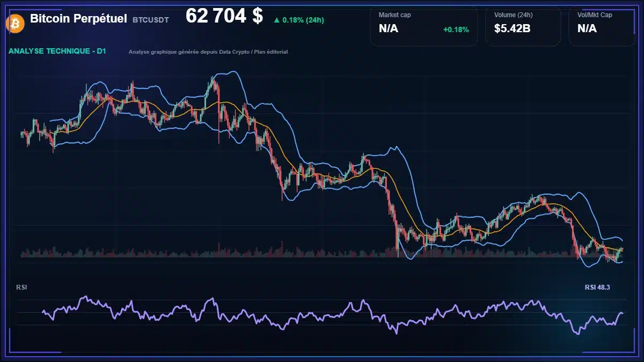The height and width of the screenshot is (362, 644).
Task: Click the 0.18% (24h) change text
Action: (303, 20)
